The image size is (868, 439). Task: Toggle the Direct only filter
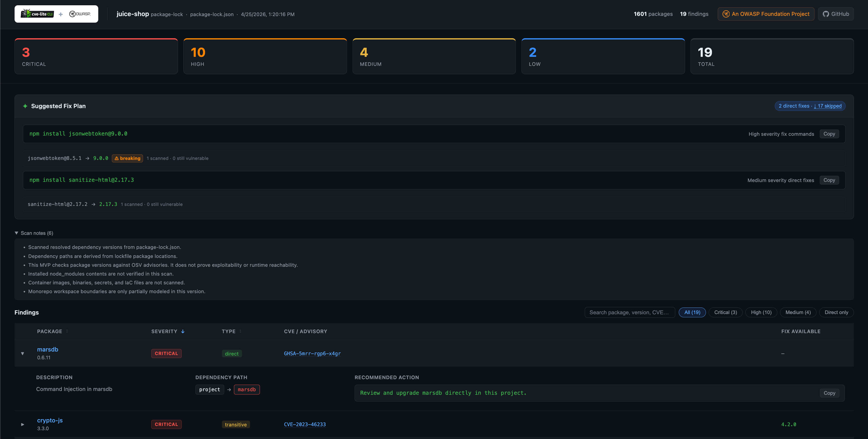(x=836, y=312)
